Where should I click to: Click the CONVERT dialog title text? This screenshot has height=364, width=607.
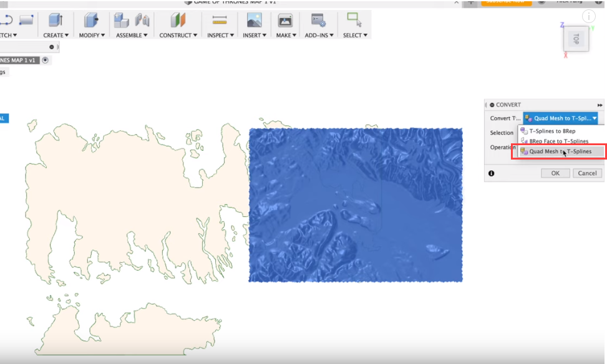(x=508, y=105)
